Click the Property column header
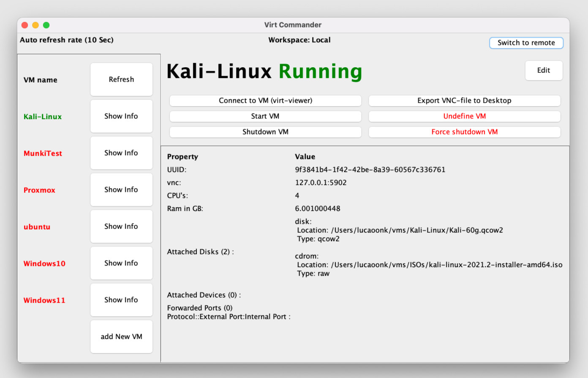Viewport: 588px width, 378px height. 182,157
